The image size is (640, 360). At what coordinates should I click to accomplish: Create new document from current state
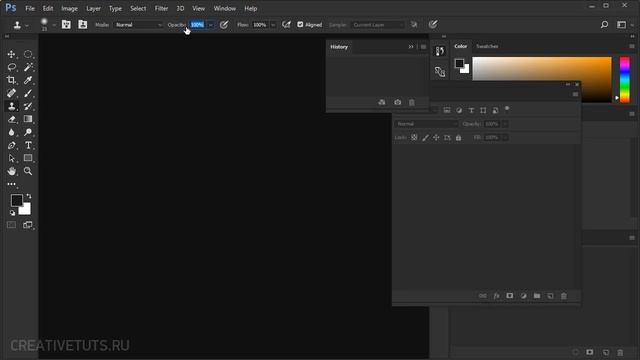[382, 102]
